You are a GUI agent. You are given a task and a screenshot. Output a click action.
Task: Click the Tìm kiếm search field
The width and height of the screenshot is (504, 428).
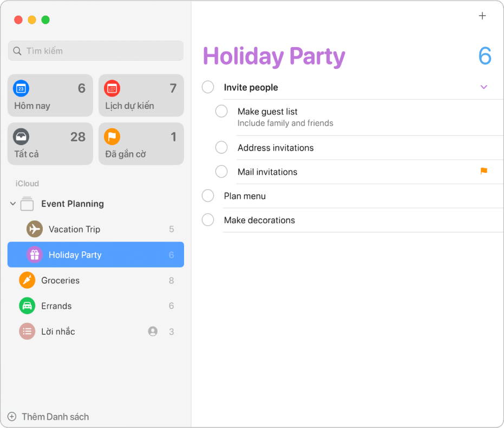click(96, 51)
